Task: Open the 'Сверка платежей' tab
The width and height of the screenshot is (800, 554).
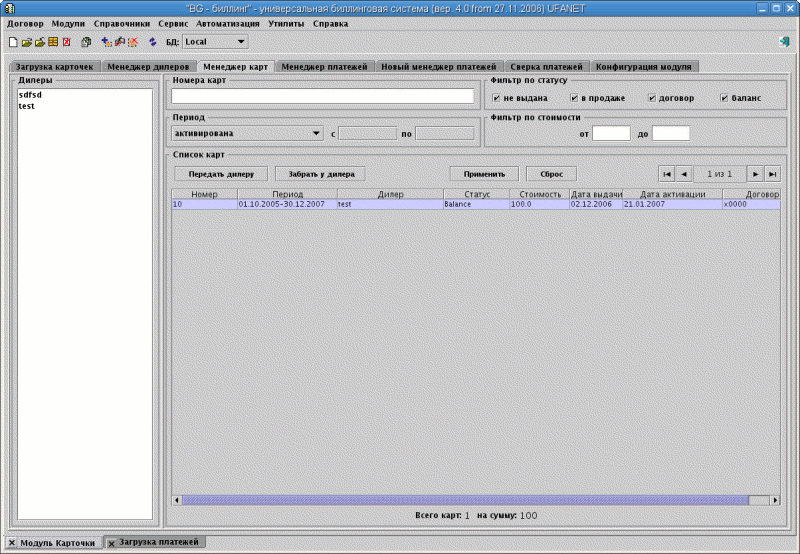Action: pyautogui.click(x=546, y=66)
